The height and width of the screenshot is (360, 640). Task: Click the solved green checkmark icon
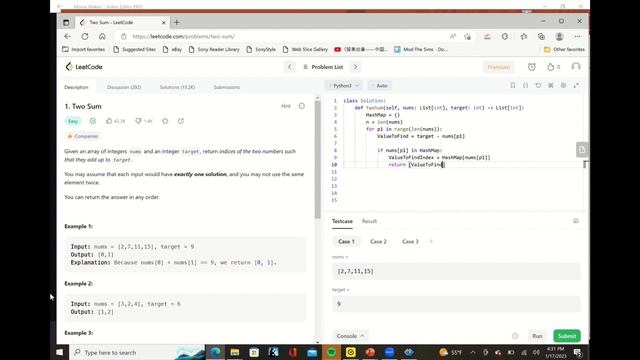93,121
